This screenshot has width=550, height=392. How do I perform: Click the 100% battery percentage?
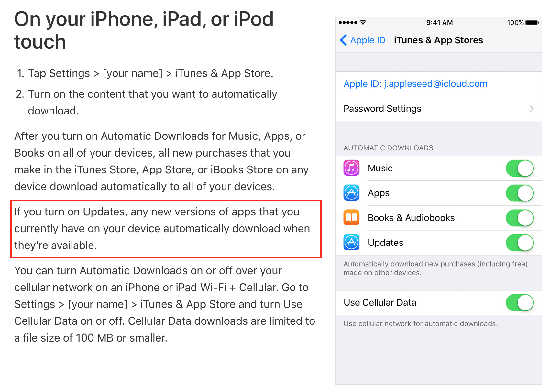click(x=515, y=23)
